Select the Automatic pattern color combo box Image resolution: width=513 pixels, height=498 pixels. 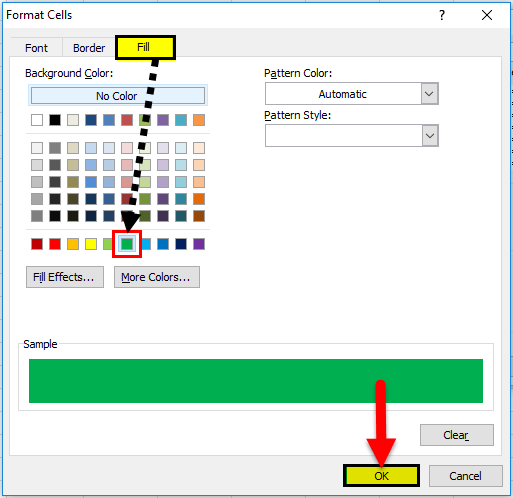click(x=352, y=94)
